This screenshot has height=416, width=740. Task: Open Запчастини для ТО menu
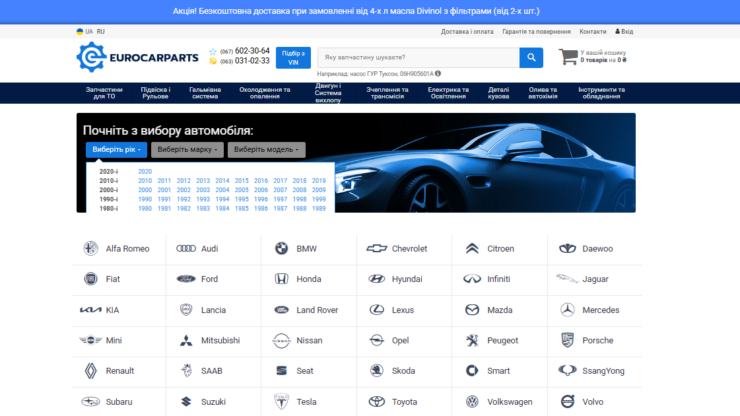tap(104, 93)
